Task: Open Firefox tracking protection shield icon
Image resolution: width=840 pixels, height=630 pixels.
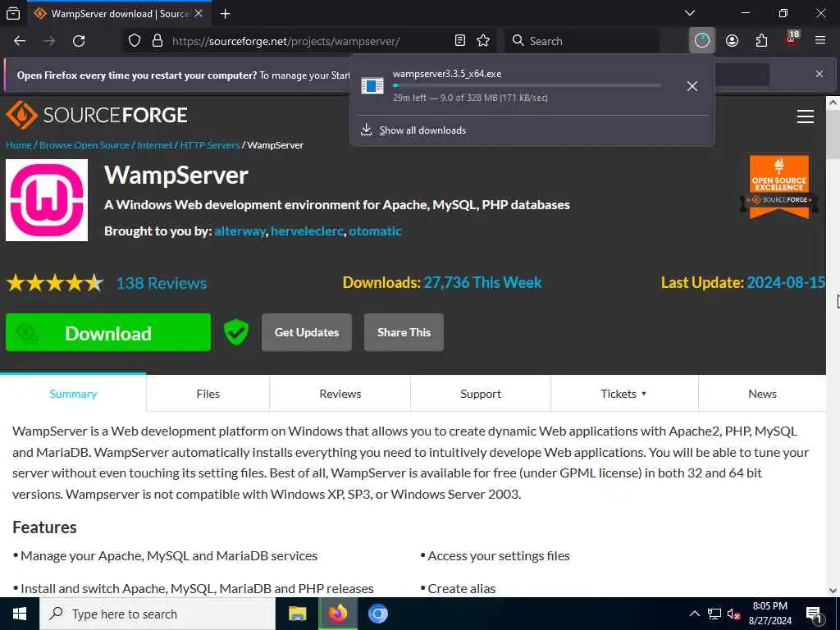Action: pos(135,41)
